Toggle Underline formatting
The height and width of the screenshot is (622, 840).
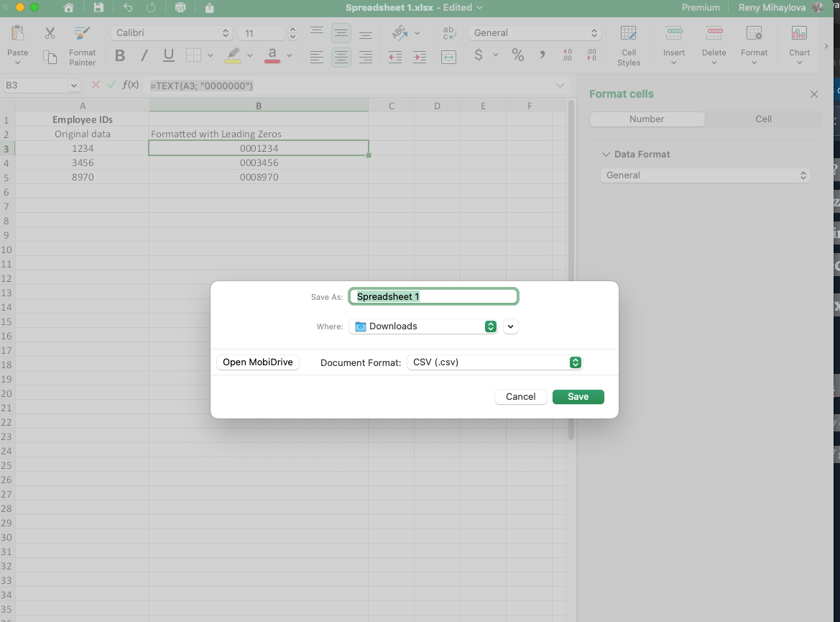169,55
